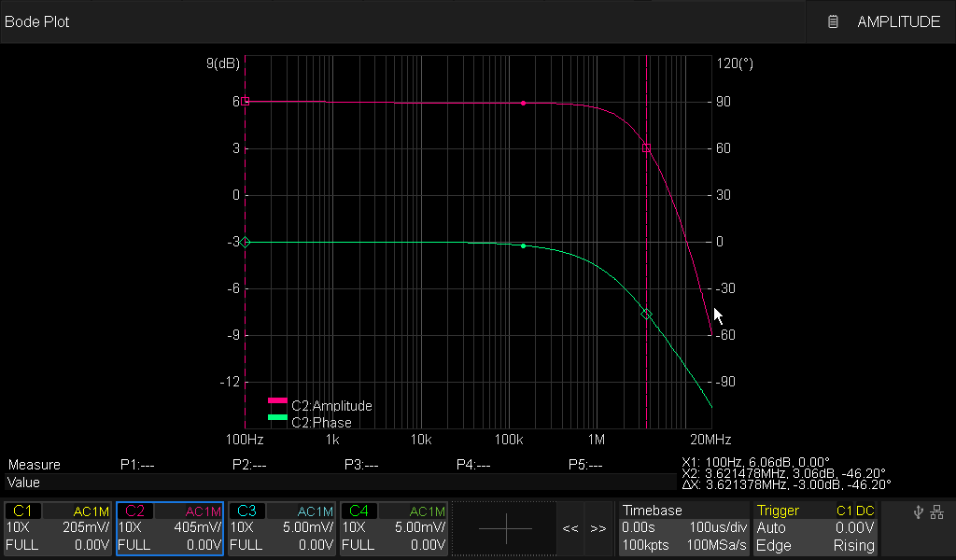Viewport: 956px width, 560px height.
Task: Click the AMPLITUDE menu list icon
Action: 833,21
